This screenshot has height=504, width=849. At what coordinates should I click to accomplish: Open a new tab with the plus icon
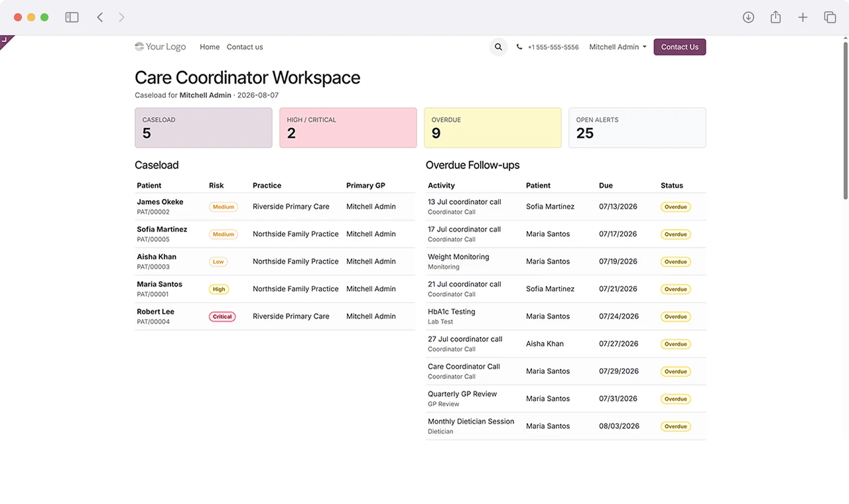tap(803, 17)
